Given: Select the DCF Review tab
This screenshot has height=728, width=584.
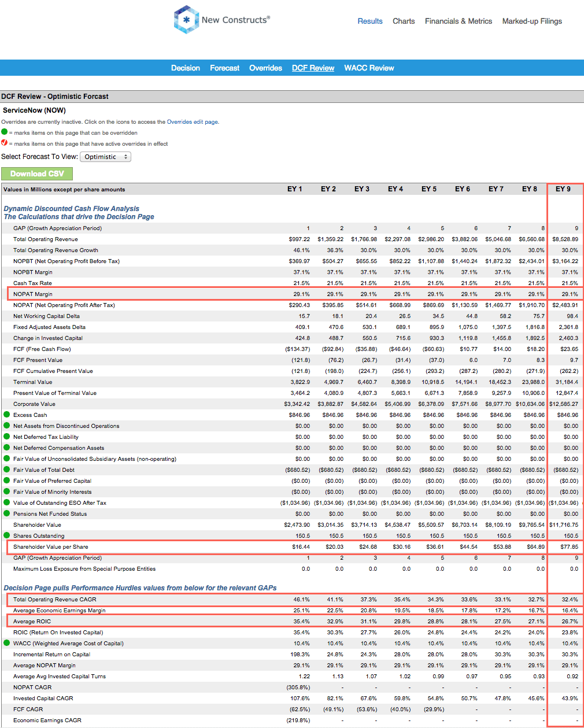Looking at the screenshot, I should pyautogui.click(x=313, y=68).
